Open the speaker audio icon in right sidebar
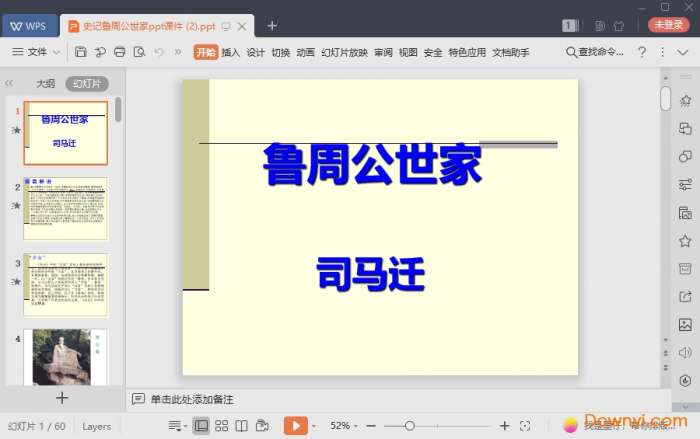This screenshot has width=700, height=439. coord(685,353)
